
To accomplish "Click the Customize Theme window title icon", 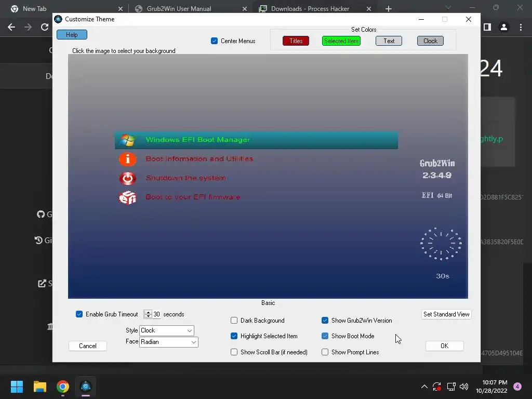I will tap(58, 19).
